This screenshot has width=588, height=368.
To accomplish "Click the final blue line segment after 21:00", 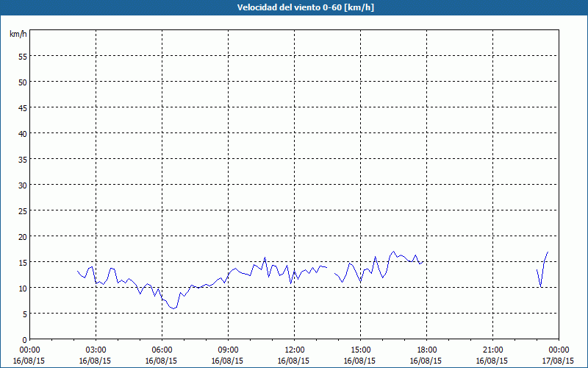I will click(x=542, y=270).
